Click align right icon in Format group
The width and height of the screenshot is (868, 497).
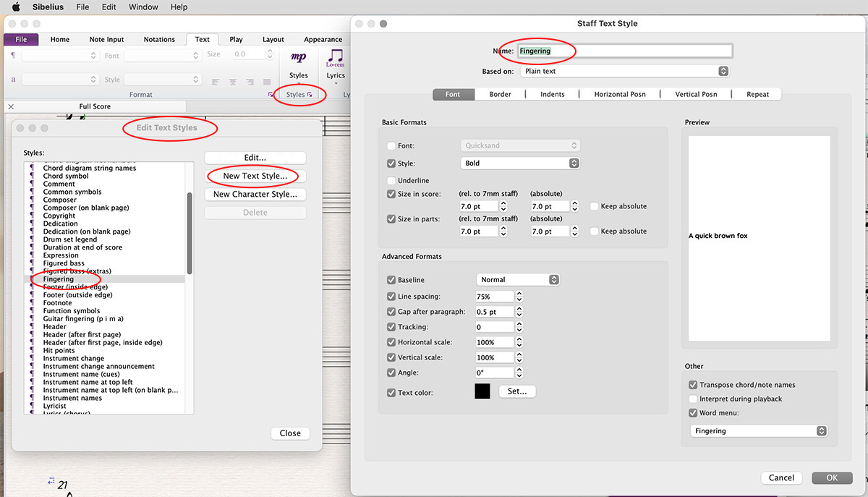[x=249, y=82]
